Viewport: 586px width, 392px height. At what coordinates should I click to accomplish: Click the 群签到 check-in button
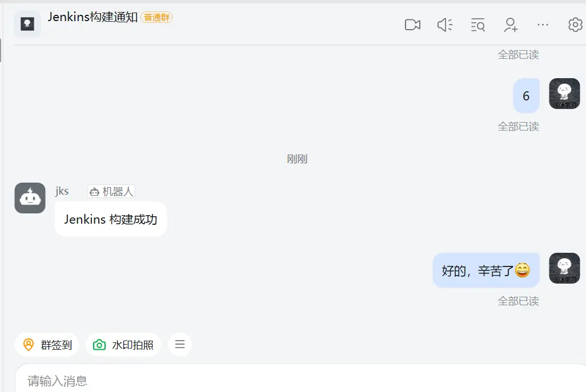pos(47,345)
